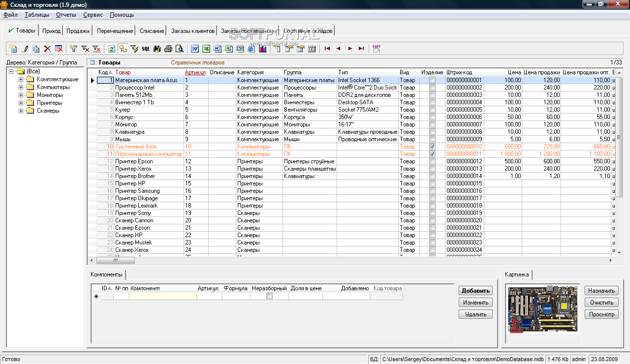
Task: Toggle Изделие checkbox for Материнская плата Asus
Action: click(x=432, y=80)
